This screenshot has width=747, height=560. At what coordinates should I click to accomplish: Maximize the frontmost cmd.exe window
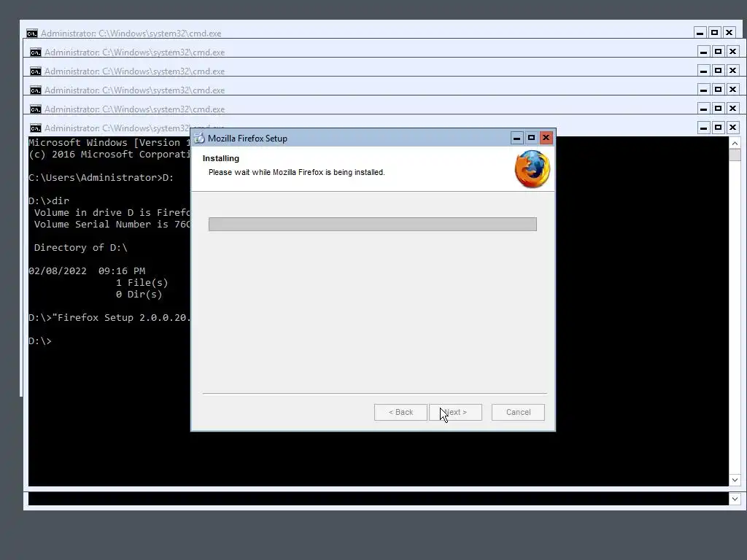click(x=718, y=127)
